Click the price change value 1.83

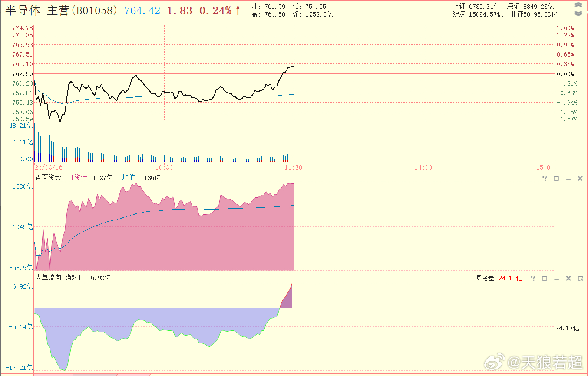pyautogui.click(x=180, y=11)
